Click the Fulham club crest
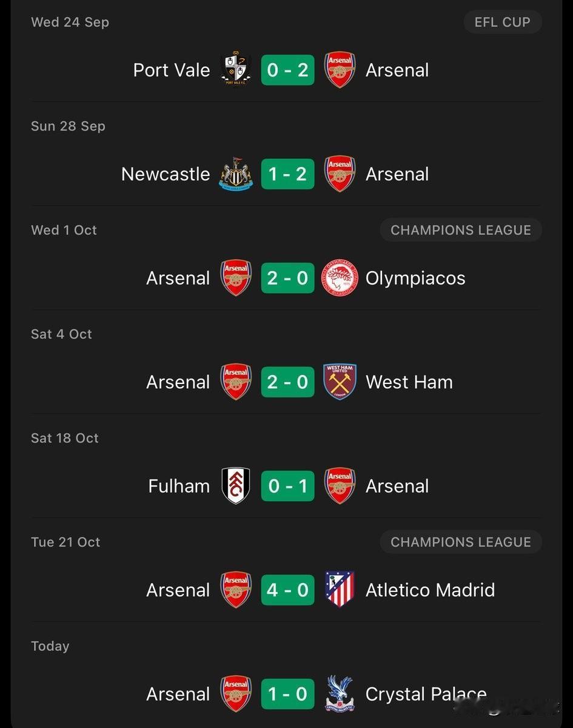This screenshot has height=728, width=573. coord(236,486)
